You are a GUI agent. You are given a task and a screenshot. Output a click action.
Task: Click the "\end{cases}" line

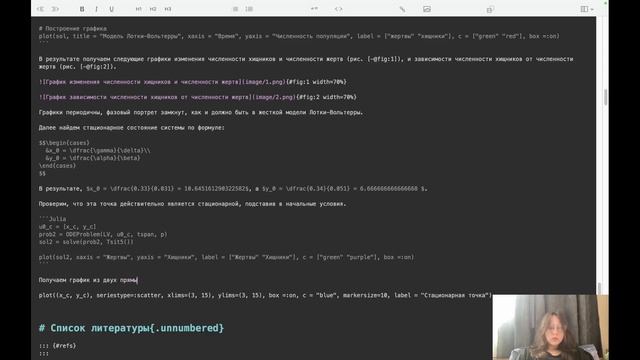(57, 166)
